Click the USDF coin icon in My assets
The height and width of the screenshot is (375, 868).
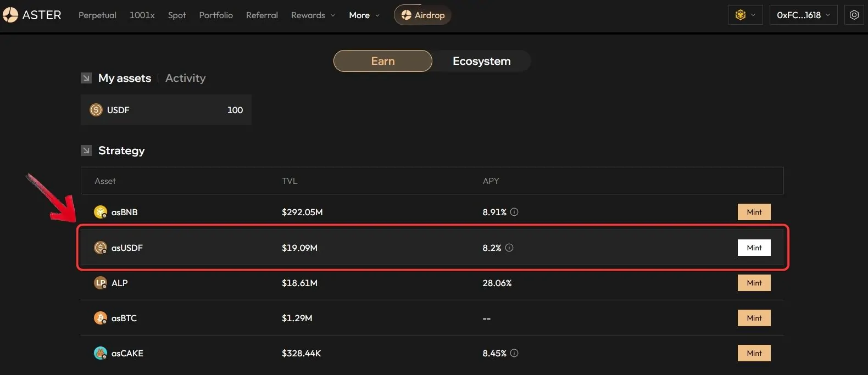pos(96,110)
